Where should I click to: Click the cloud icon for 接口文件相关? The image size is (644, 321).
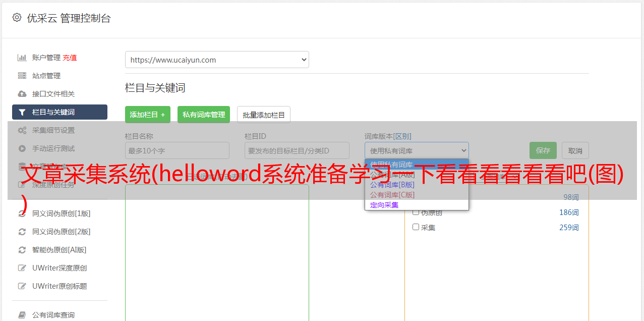pyautogui.click(x=22, y=94)
